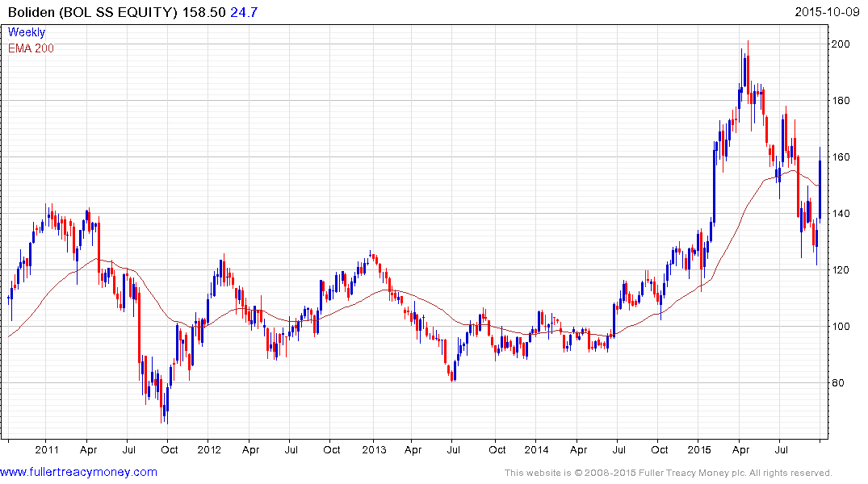868x484 pixels.
Task: Select the 2015 year marker on the time axis
Action: (699, 449)
